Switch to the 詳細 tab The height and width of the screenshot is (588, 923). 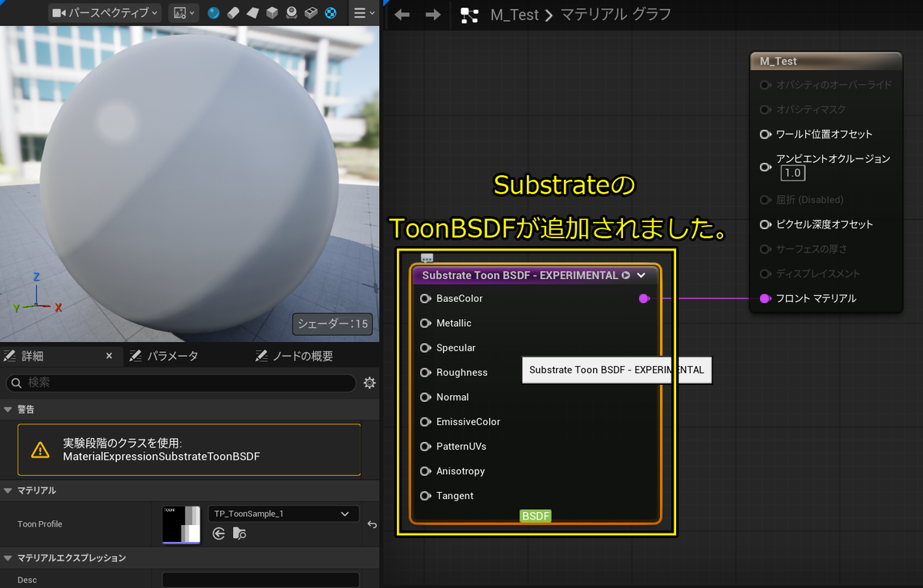[x=32, y=356]
